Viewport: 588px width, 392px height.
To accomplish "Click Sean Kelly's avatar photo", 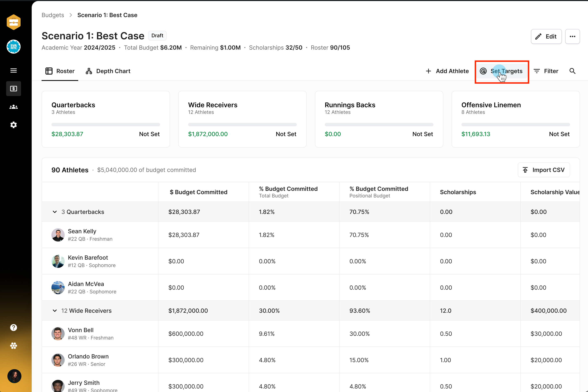I will (58, 235).
